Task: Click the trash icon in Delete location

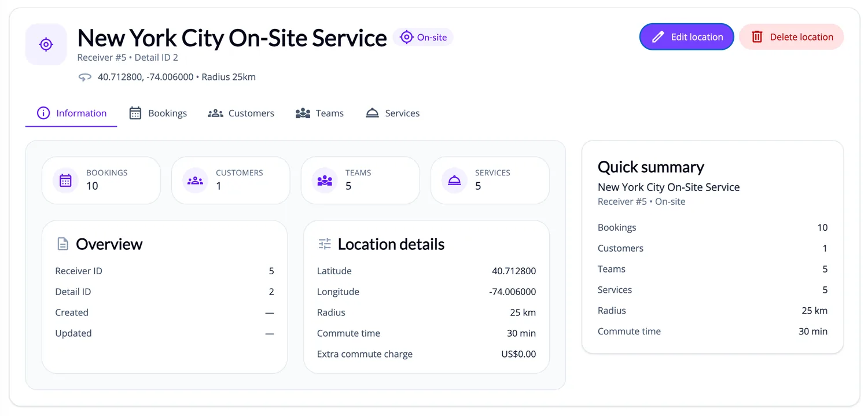Action: point(757,37)
